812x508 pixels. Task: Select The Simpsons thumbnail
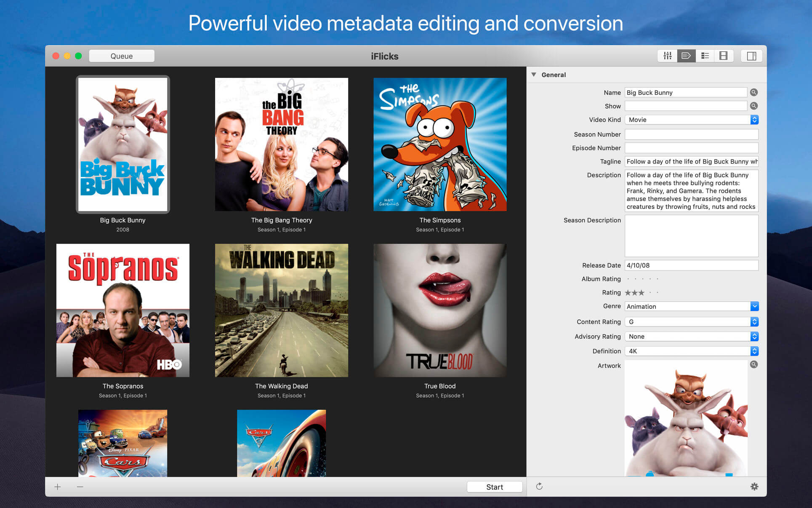[x=440, y=144]
